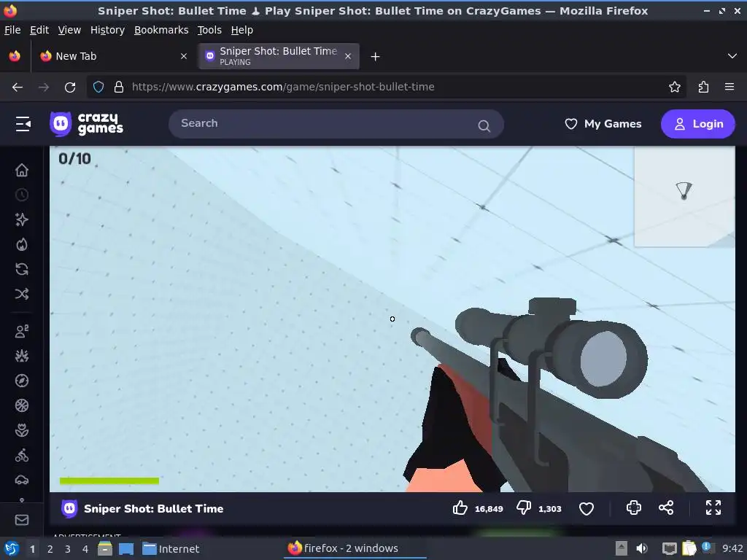Add game to favorites with heart icon
The width and height of the screenshot is (747, 560).
tap(587, 508)
